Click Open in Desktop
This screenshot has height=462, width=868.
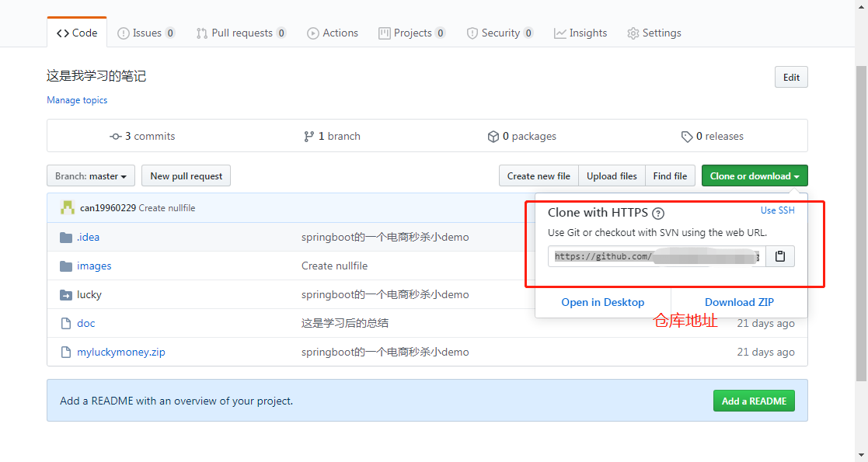[603, 302]
